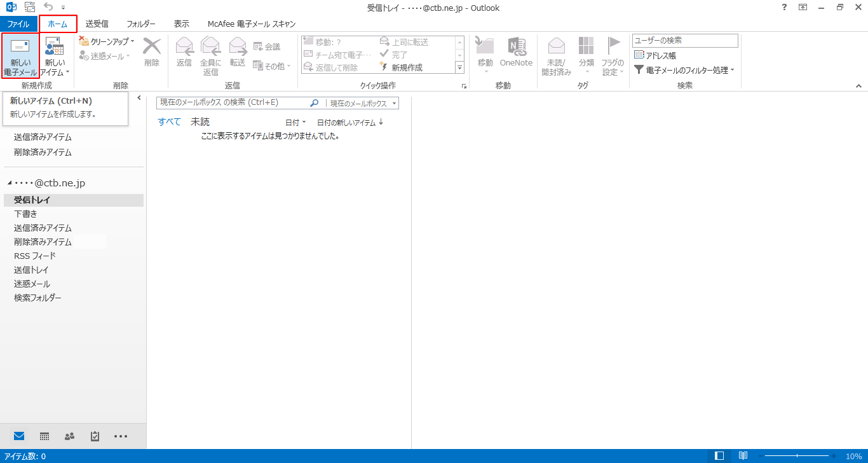Viewport: 868px width, 463px height.
Task: Open the Quick Steps dialog launcher
Action: [x=464, y=86]
